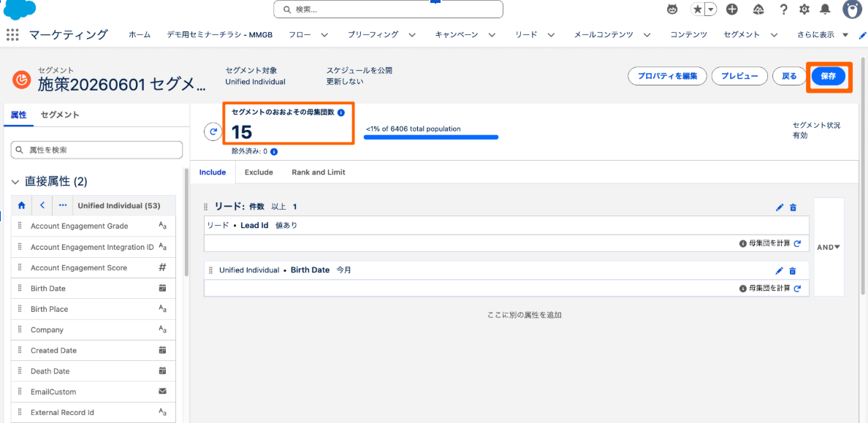Viewport: 868px width, 423px height.
Task: Expand the ブリーフィング nav chevron
Action: point(412,35)
